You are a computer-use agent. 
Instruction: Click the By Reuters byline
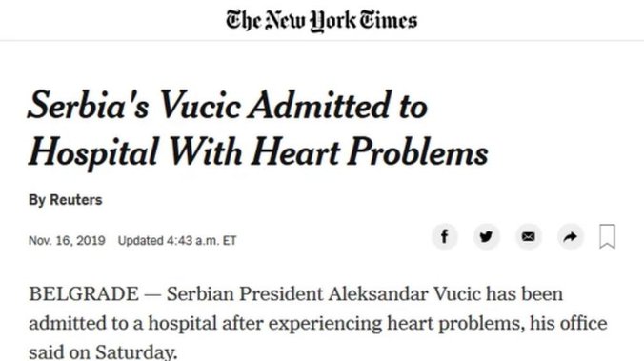tap(66, 200)
